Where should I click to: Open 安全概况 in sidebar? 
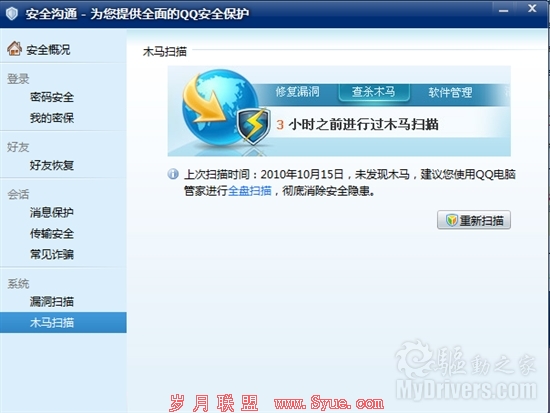(x=48, y=50)
